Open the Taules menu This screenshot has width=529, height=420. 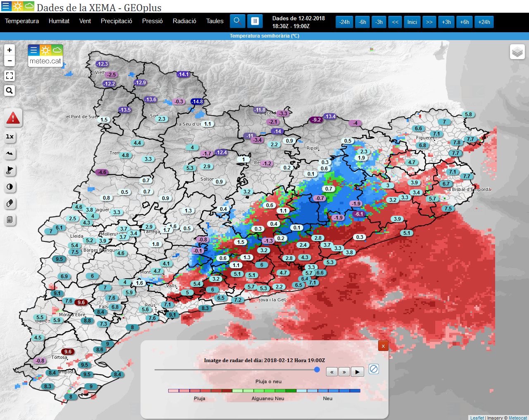point(214,21)
